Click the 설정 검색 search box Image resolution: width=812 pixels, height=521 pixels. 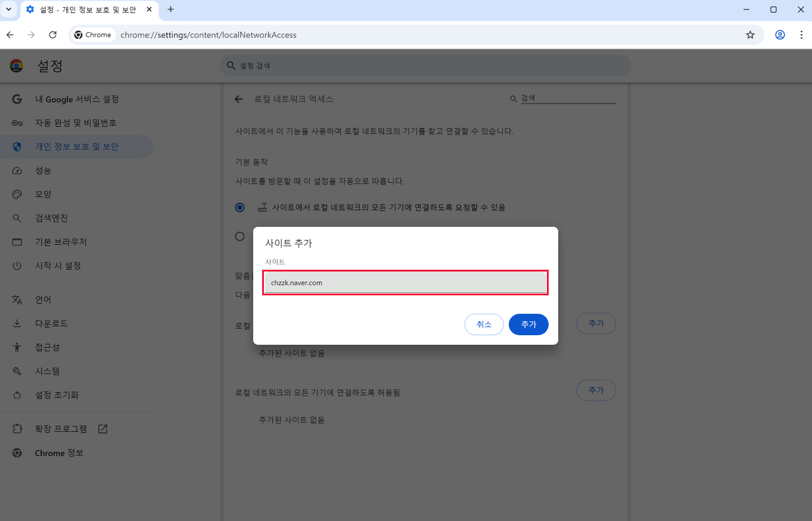(425, 66)
